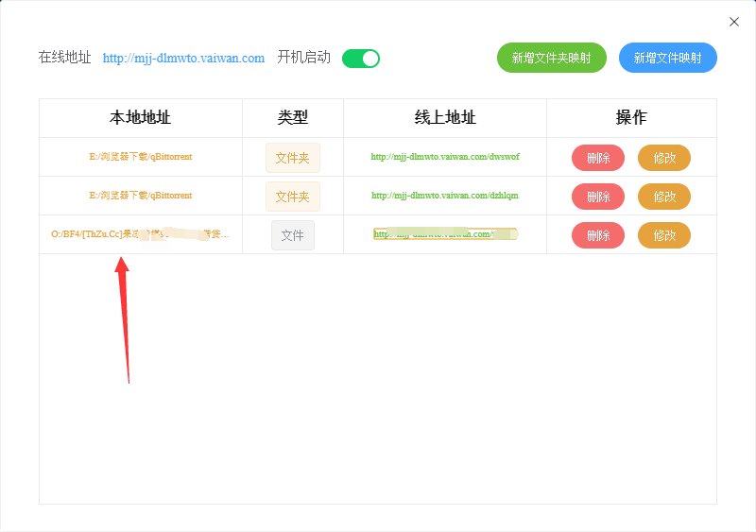Click local path in dwswof row
Viewport: 756px width, 532px height.
pyautogui.click(x=141, y=157)
